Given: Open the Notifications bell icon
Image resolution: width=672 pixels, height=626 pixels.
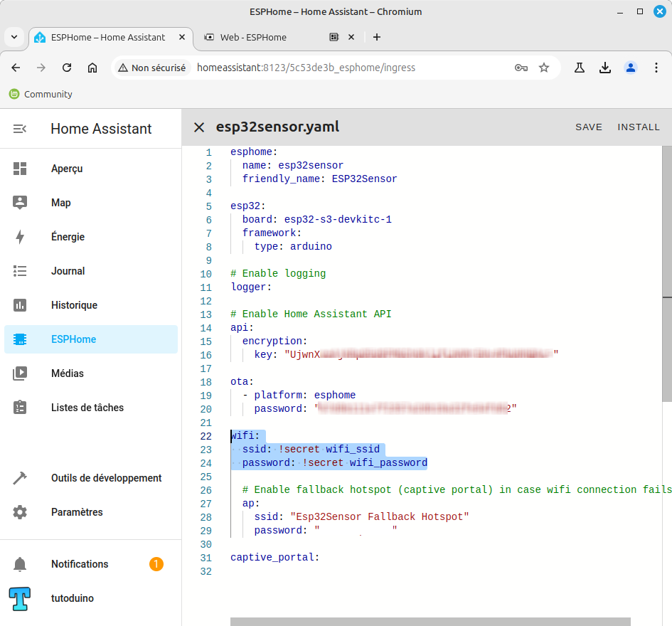Looking at the screenshot, I should click(20, 564).
